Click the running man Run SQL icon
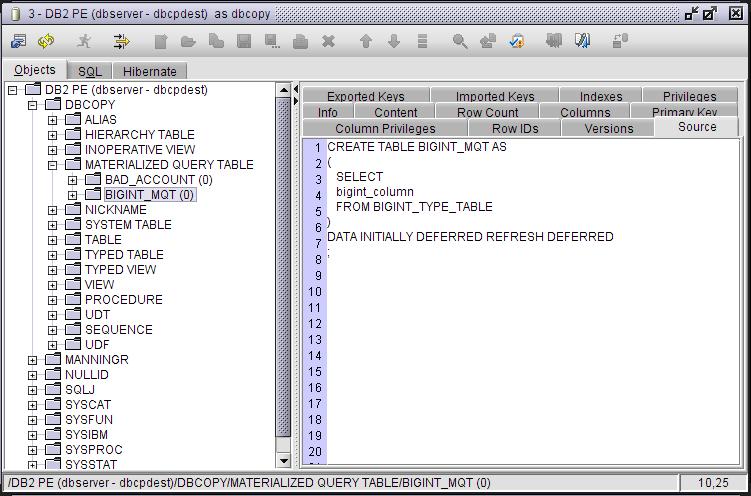 [x=84, y=42]
